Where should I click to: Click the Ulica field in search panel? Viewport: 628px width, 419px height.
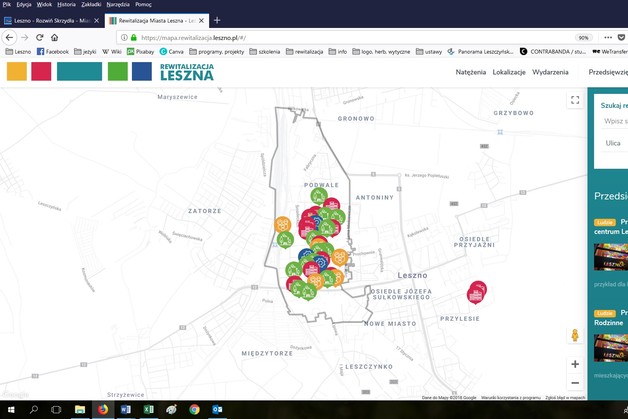tap(613, 143)
